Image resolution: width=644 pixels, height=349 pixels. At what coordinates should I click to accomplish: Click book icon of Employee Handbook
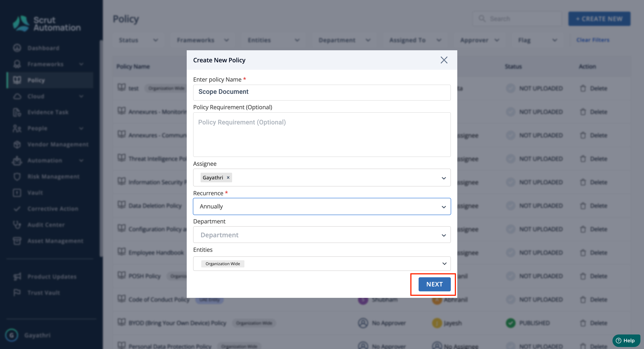point(121,252)
